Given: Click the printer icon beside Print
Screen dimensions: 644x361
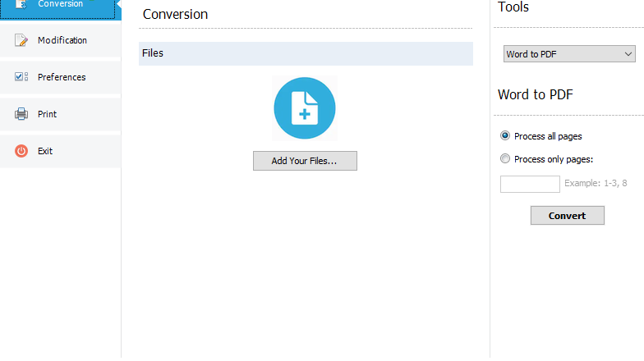Looking at the screenshot, I should pos(21,113).
